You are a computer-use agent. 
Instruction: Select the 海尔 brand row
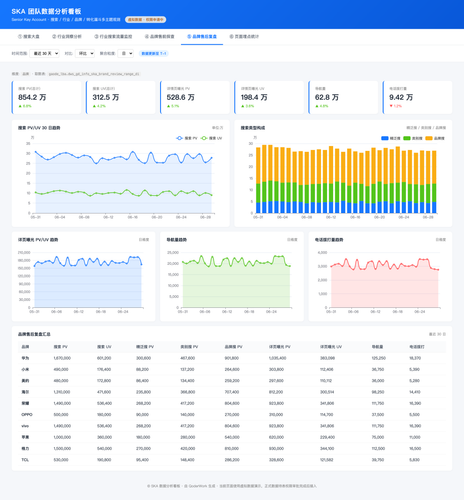(232, 392)
